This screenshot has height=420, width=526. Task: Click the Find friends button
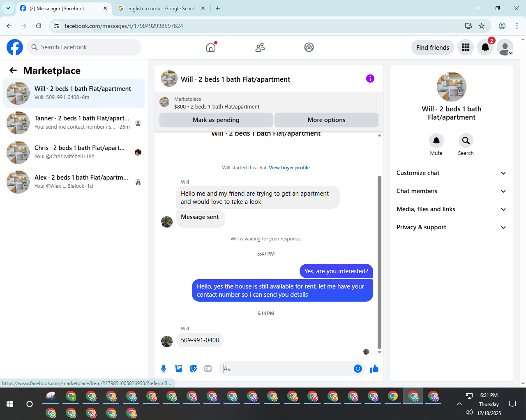[x=433, y=47]
